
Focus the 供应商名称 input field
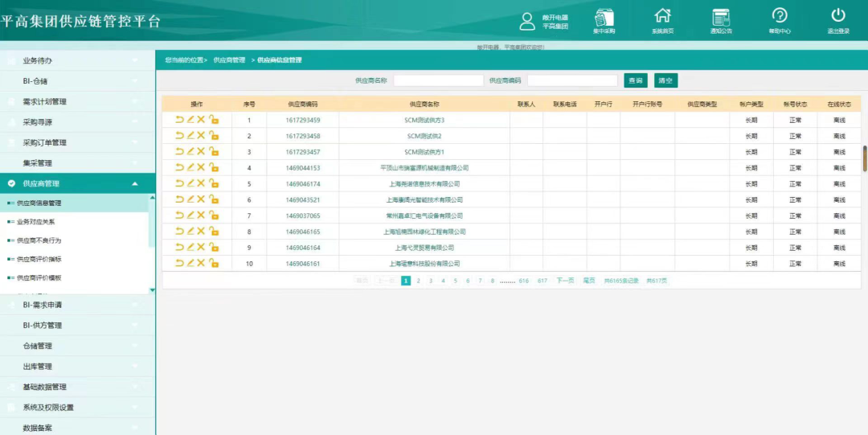pos(439,81)
